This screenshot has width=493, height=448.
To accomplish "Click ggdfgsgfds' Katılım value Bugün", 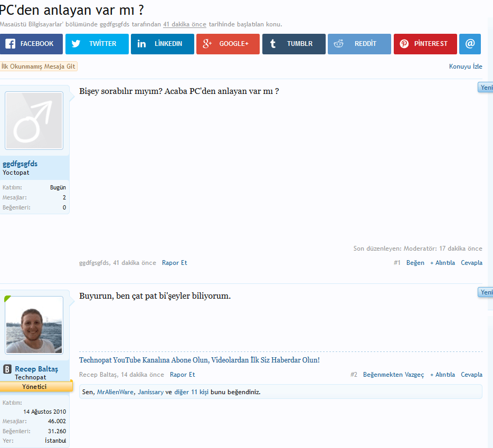I will 58,188.
